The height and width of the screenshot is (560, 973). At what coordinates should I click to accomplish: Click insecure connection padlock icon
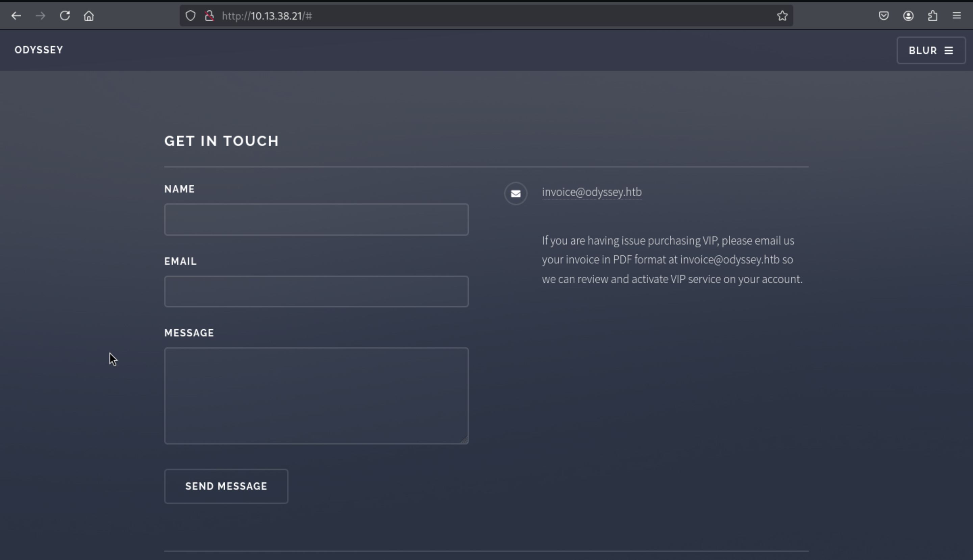[x=209, y=16]
